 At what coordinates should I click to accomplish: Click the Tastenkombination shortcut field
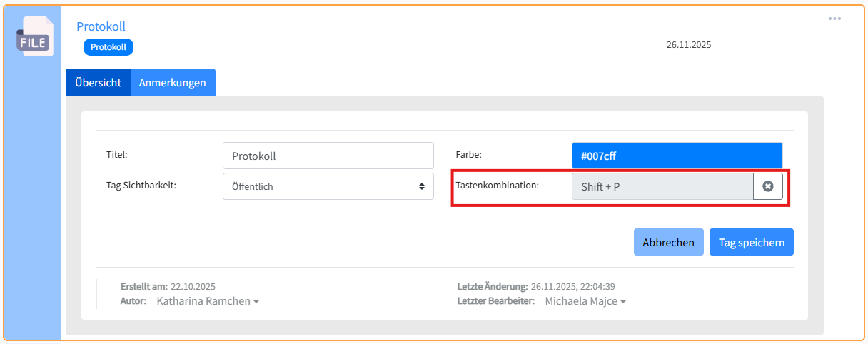tap(662, 186)
